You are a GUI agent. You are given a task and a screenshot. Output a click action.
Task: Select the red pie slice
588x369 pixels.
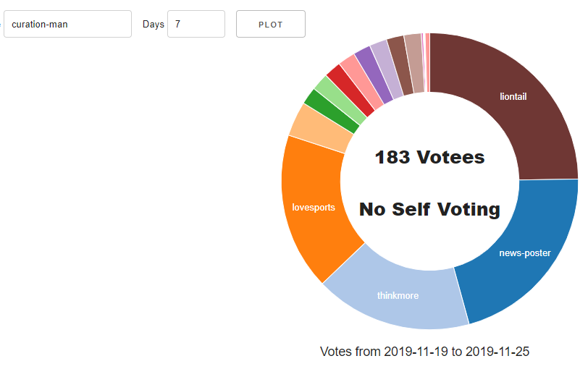click(x=350, y=90)
